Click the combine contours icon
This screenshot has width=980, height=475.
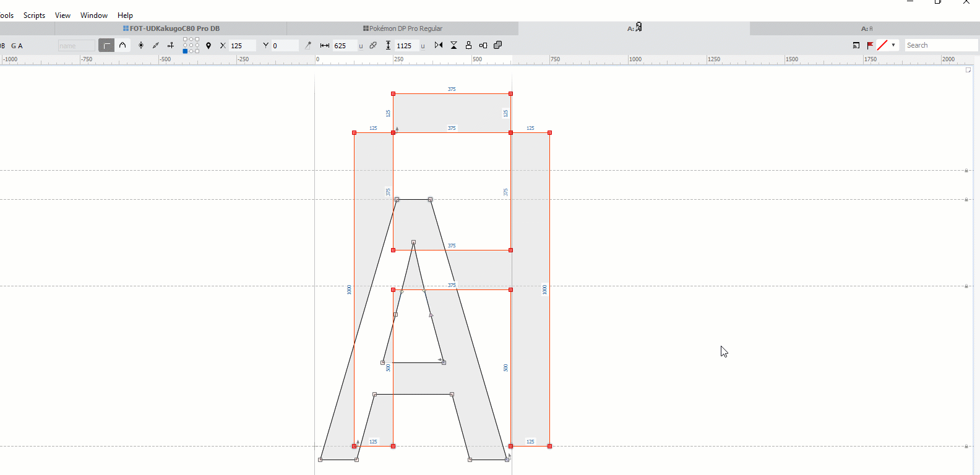click(498, 45)
